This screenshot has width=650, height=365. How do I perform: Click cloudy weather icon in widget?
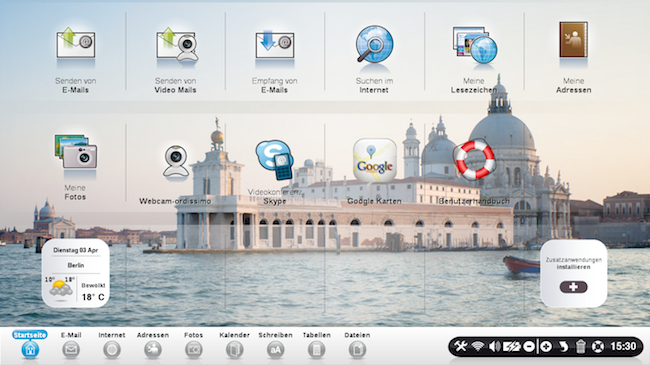coord(60,288)
